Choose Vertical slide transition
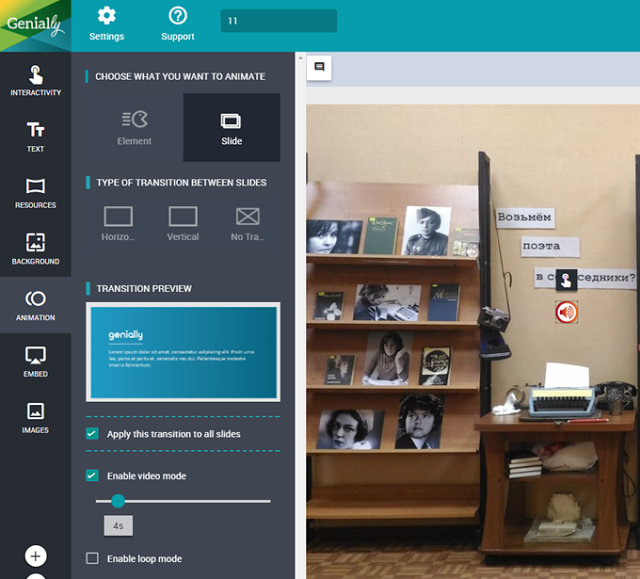Image resolution: width=640 pixels, height=579 pixels. [183, 223]
